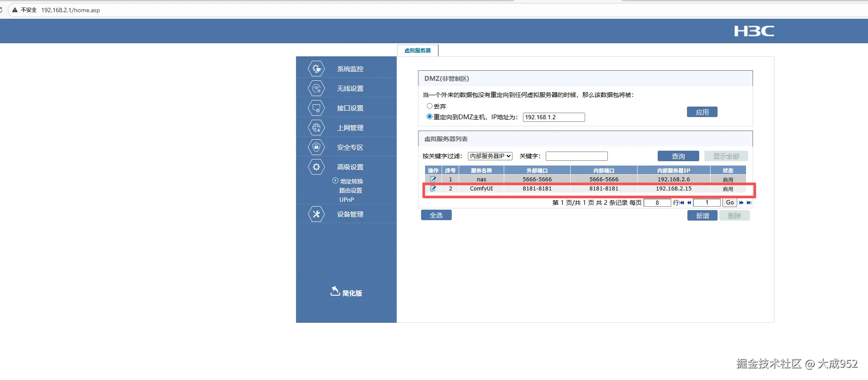Click the 简化版 switch icon

tap(335, 291)
